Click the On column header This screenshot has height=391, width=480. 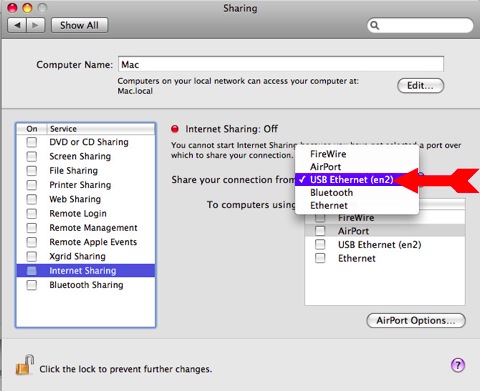tap(32, 129)
